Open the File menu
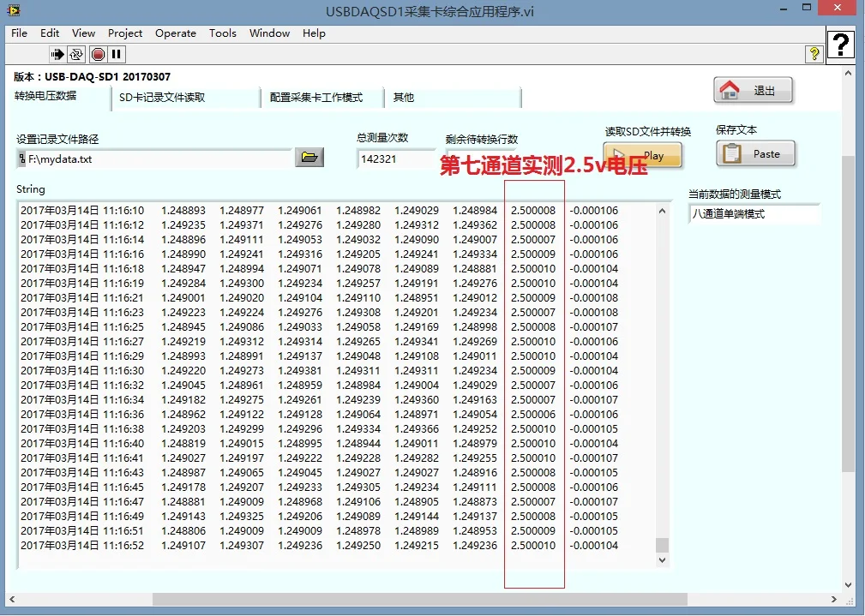 [19, 33]
